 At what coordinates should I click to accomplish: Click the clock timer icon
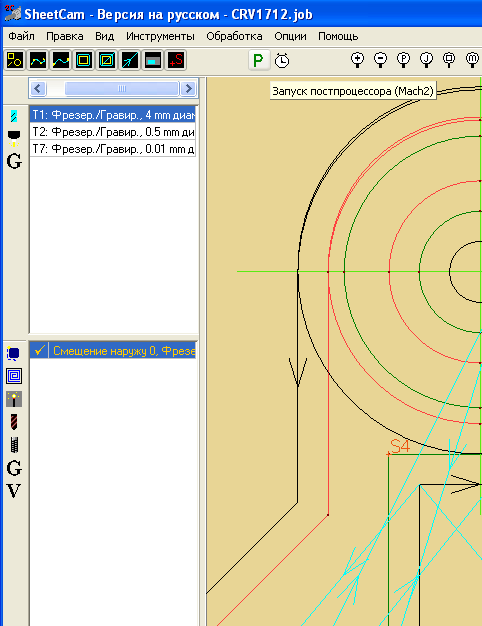click(282, 60)
